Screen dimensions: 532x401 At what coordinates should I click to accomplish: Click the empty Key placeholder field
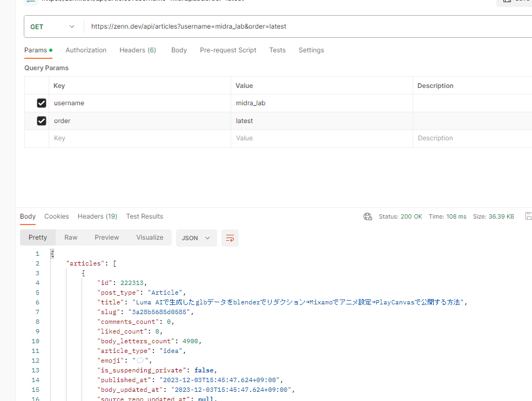coord(140,138)
